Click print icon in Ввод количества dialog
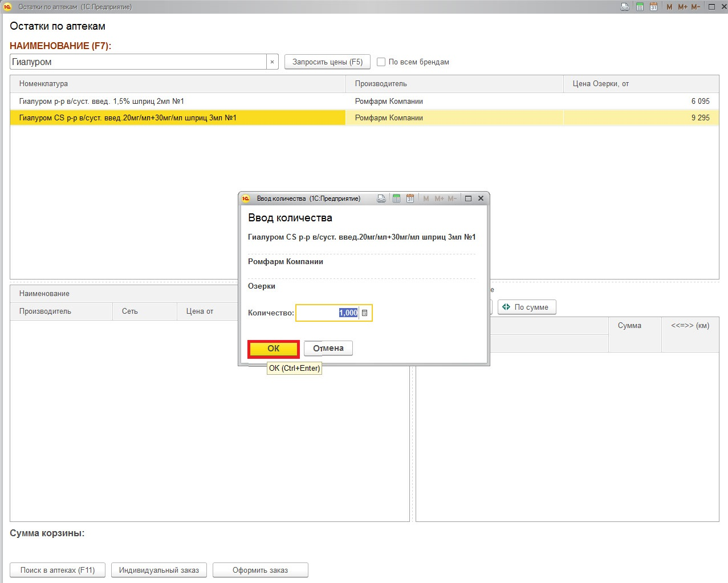The height and width of the screenshot is (583, 728). (x=381, y=199)
